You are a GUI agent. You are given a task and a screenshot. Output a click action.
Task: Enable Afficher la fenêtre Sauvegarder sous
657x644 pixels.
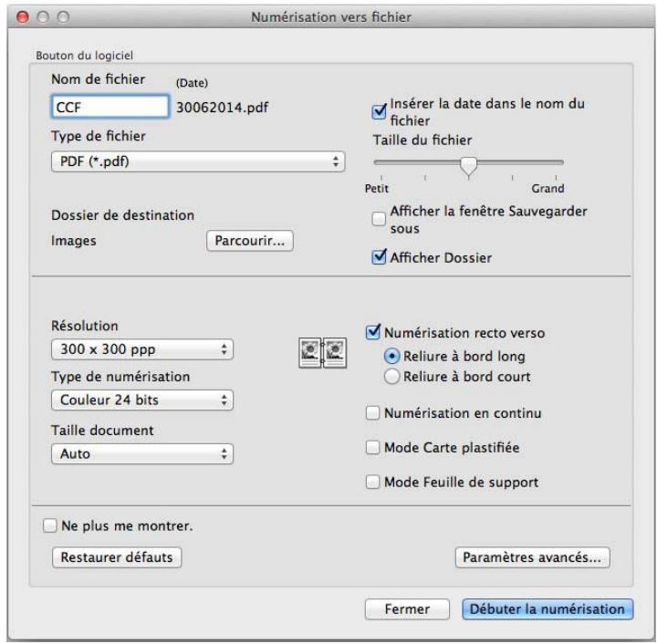click(x=379, y=219)
